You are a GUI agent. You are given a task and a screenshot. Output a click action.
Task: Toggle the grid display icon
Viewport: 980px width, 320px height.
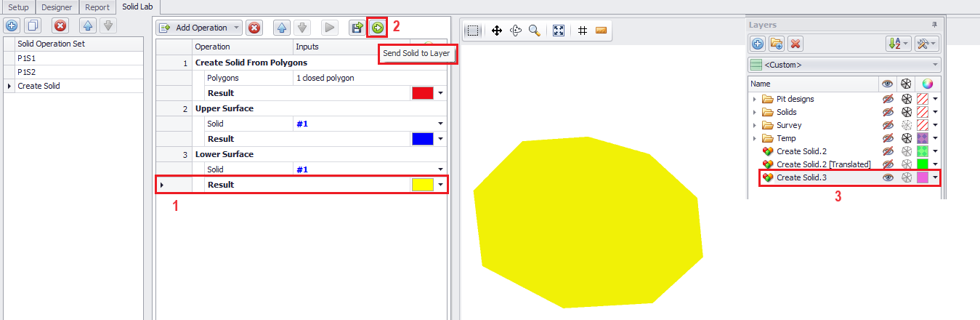click(x=582, y=31)
